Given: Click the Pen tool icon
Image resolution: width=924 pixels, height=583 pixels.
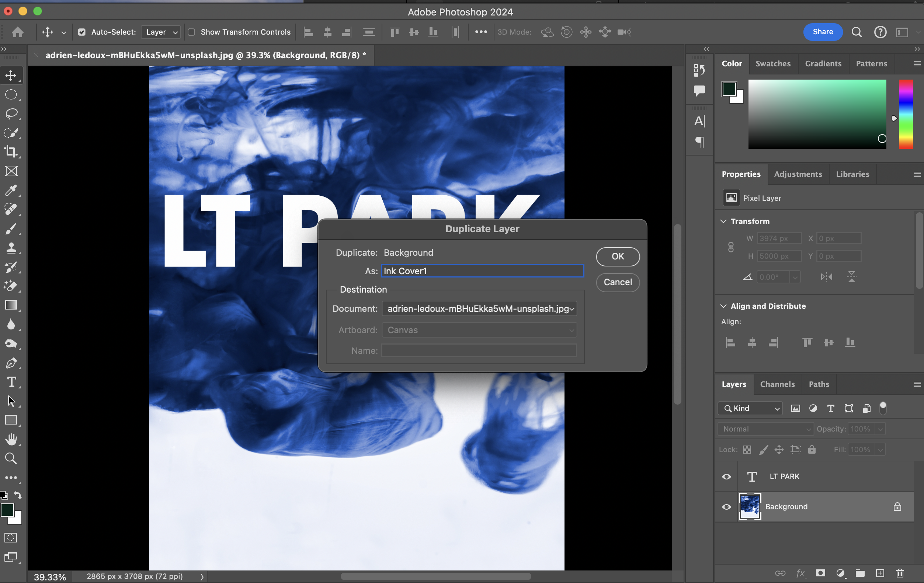Looking at the screenshot, I should click(x=11, y=363).
